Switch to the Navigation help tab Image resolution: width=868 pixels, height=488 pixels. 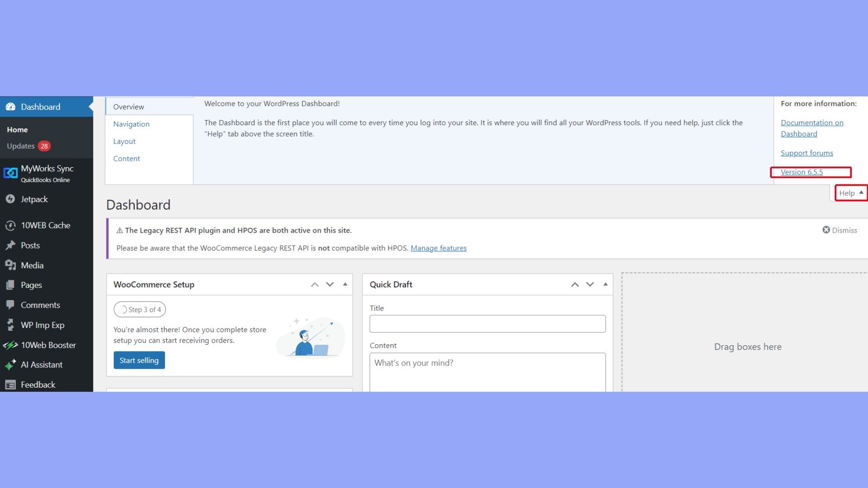pyautogui.click(x=131, y=124)
